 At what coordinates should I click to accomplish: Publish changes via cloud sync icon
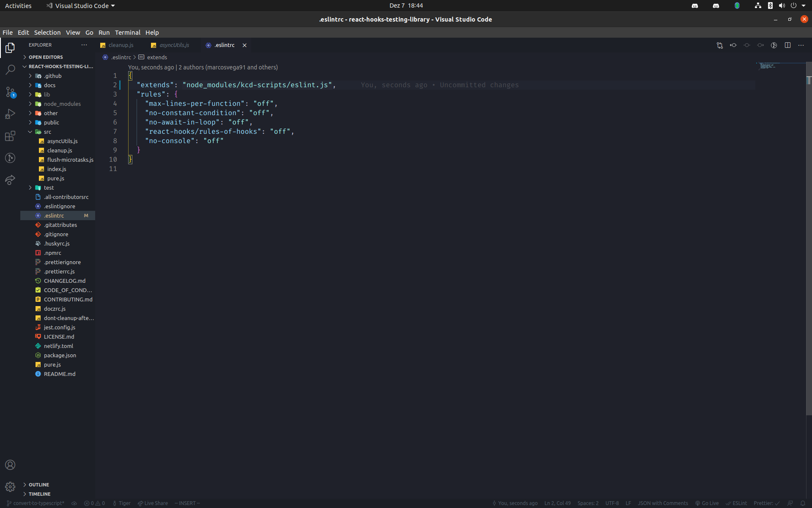tap(74, 503)
